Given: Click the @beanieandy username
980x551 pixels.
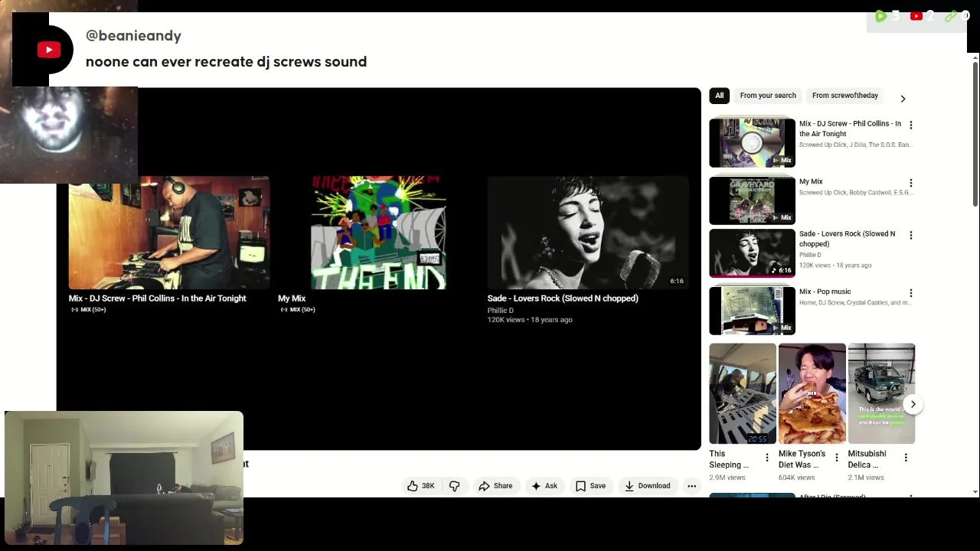Looking at the screenshot, I should [x=133, y=36].
